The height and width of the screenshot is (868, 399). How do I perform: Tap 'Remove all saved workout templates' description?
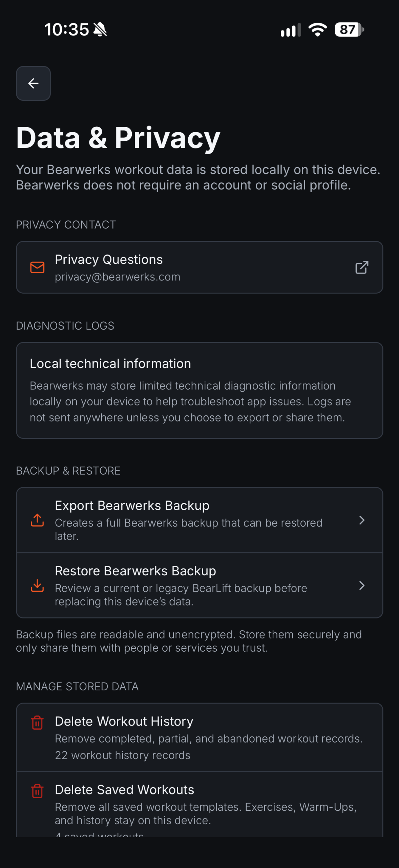click(206, 813)
